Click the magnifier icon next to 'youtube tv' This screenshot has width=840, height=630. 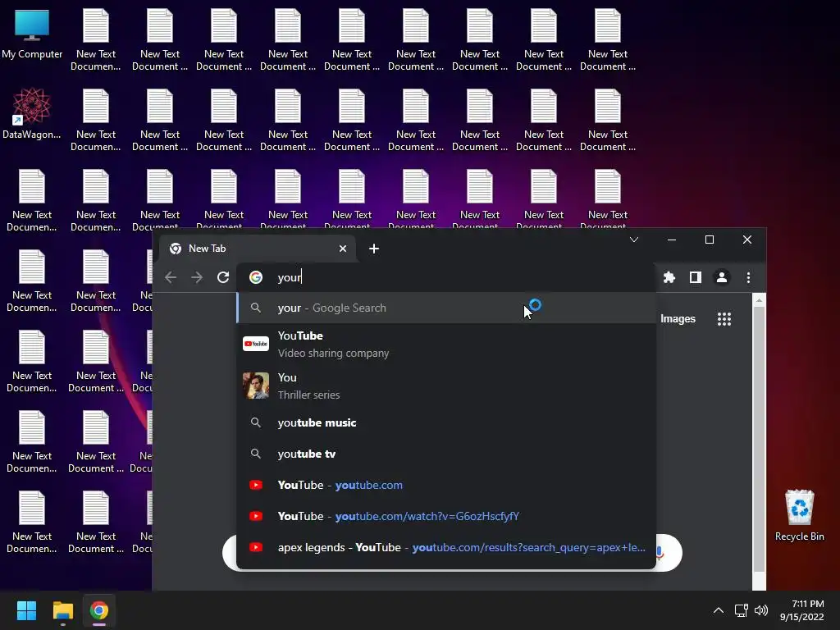[256, 454]
